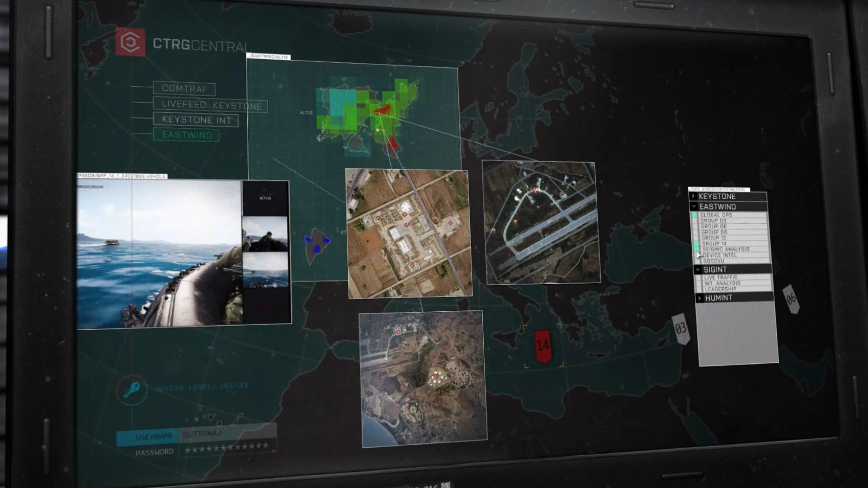Viewport: 868px width, 488px height.
Task: Collapse the SIGINT section chevron
Action: pos(698,270)
